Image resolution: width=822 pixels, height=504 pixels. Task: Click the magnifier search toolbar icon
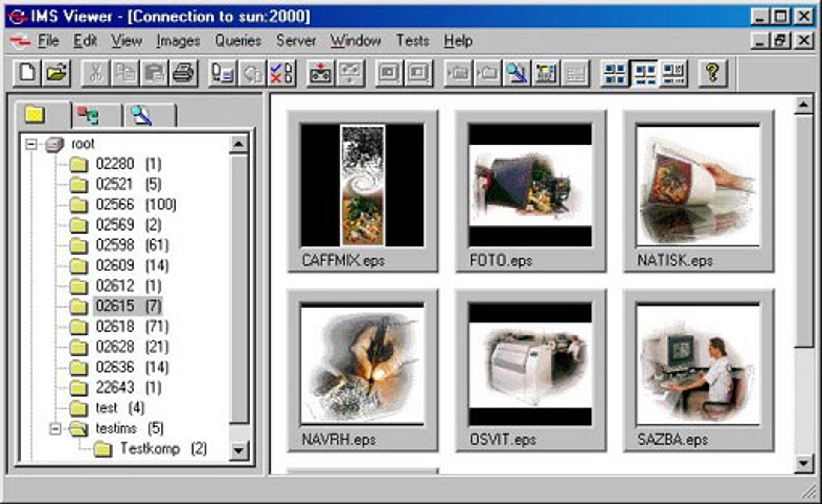pyautogui.click(x=517, y=73)
